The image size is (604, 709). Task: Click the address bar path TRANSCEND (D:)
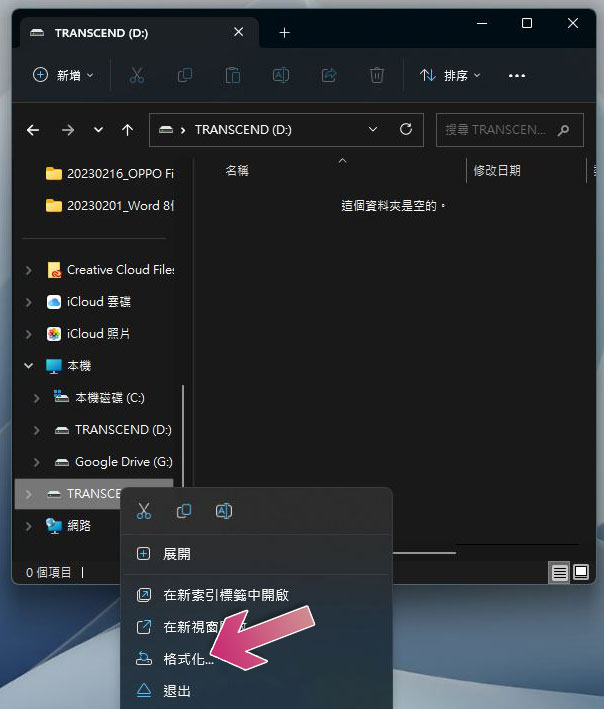(x=243, y=130)
